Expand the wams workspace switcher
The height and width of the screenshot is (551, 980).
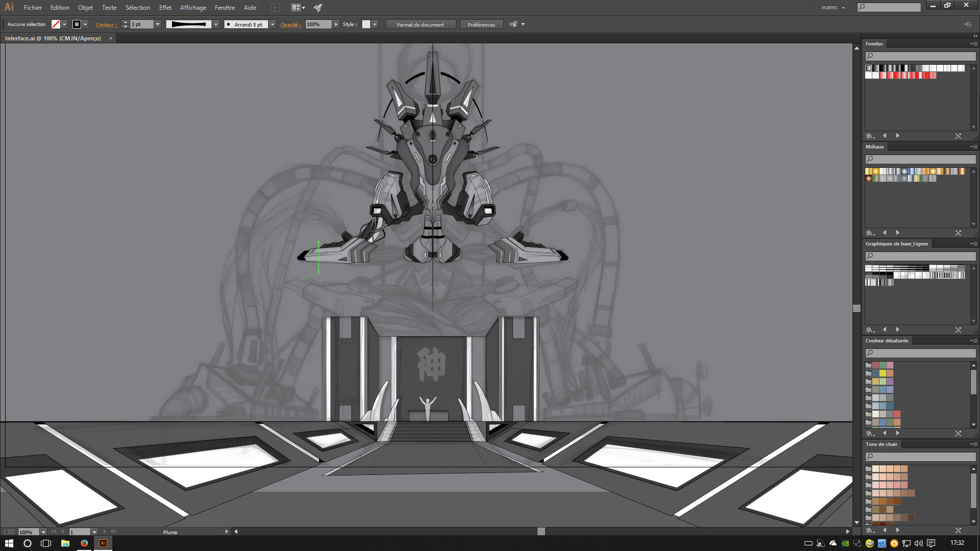(x=833, y=8)
